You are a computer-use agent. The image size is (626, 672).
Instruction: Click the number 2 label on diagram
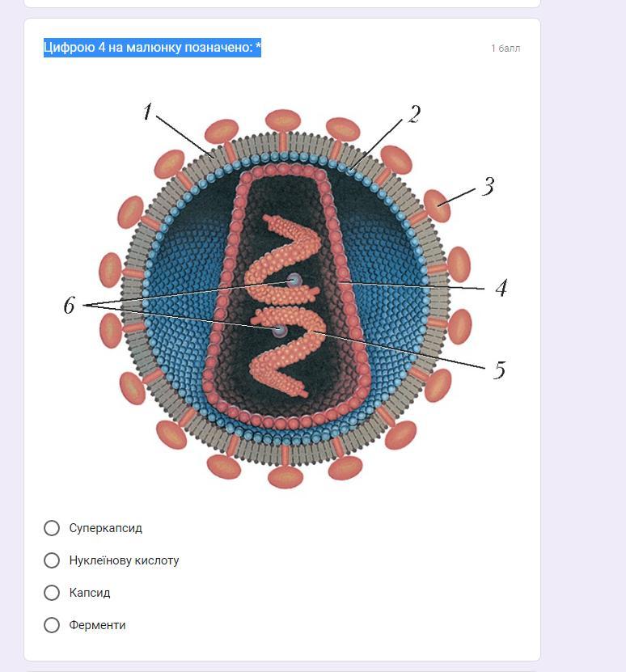point(414,115)
